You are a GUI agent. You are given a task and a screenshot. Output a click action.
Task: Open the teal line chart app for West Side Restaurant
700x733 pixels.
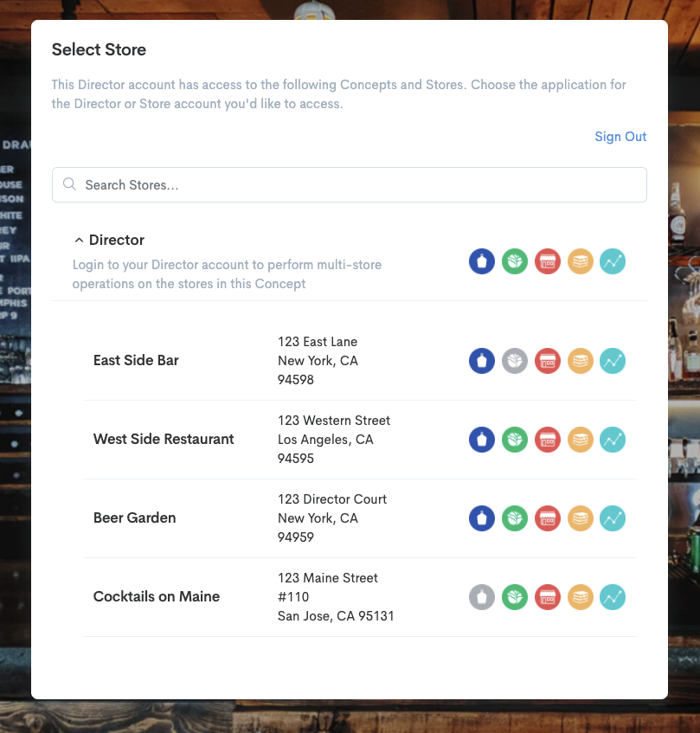tap(613, 440)
